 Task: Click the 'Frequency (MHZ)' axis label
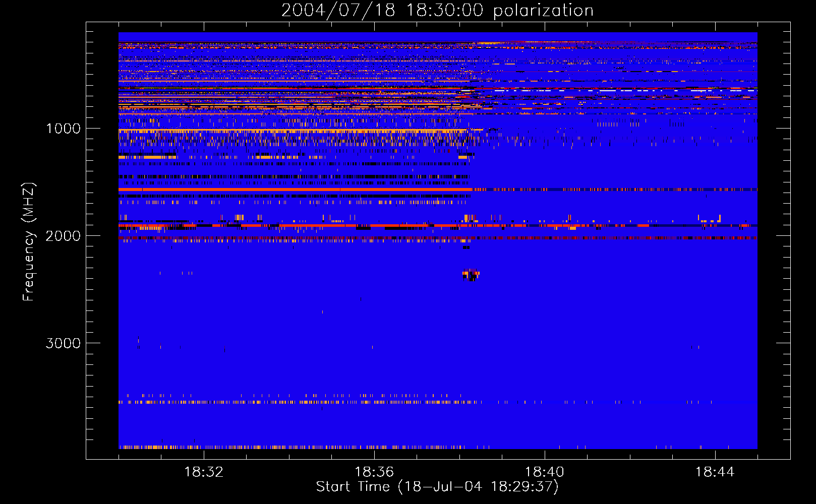click(x=28, y=242)
